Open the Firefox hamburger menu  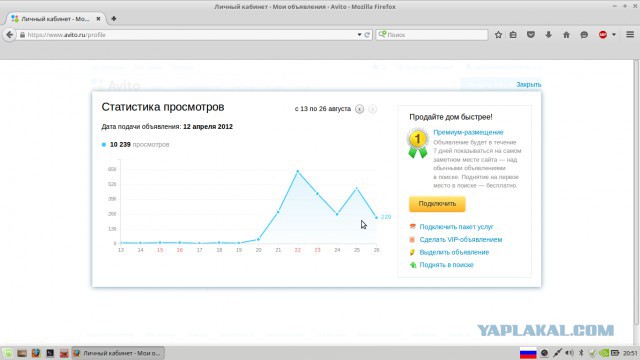pos(630,35)
